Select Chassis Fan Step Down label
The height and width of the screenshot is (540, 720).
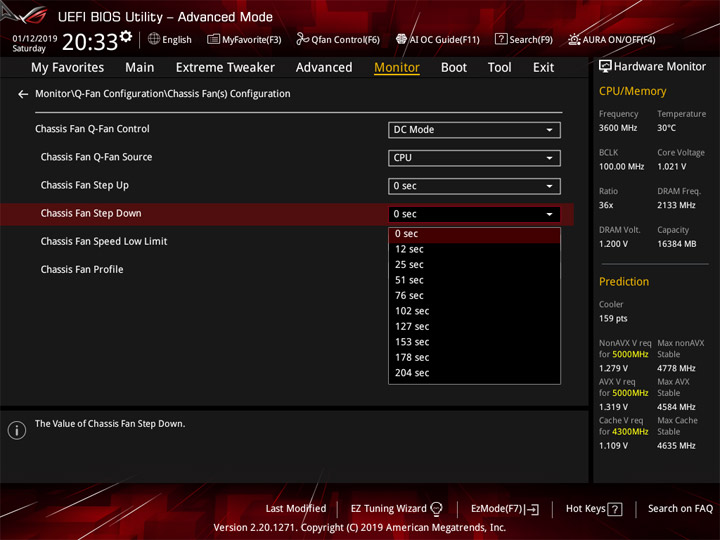(x=91, y=214)
